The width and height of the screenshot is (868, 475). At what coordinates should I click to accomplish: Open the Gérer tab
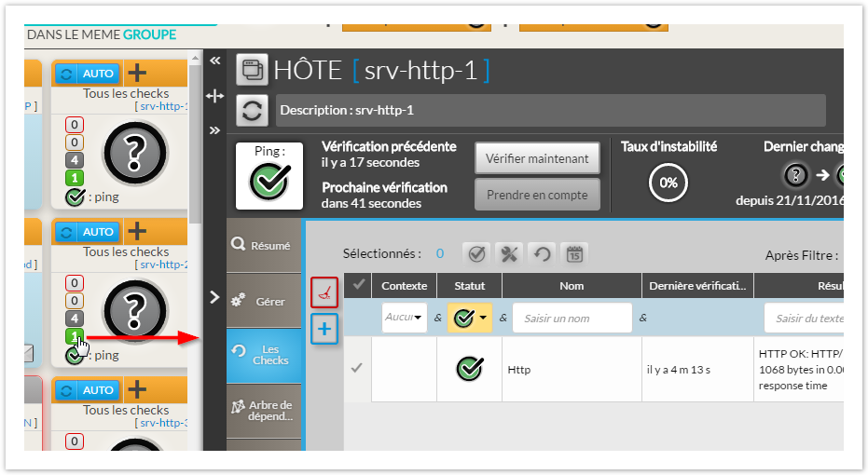(x=264, y=302)
